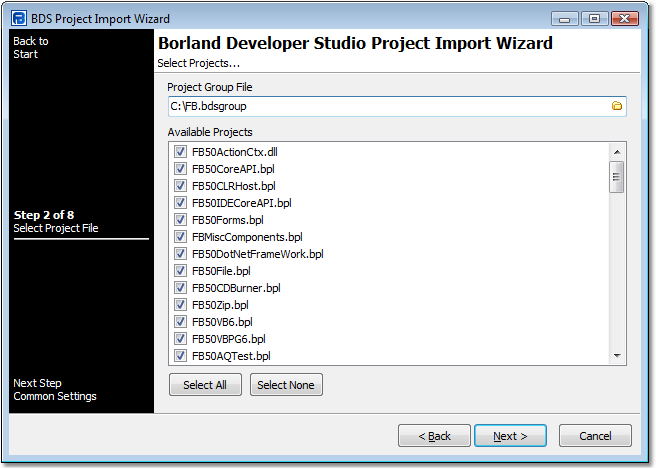Select the FB50AQTest.bpl list entry text
The image size is (656, 470).
pyautogui.click(x=231, y=356)
